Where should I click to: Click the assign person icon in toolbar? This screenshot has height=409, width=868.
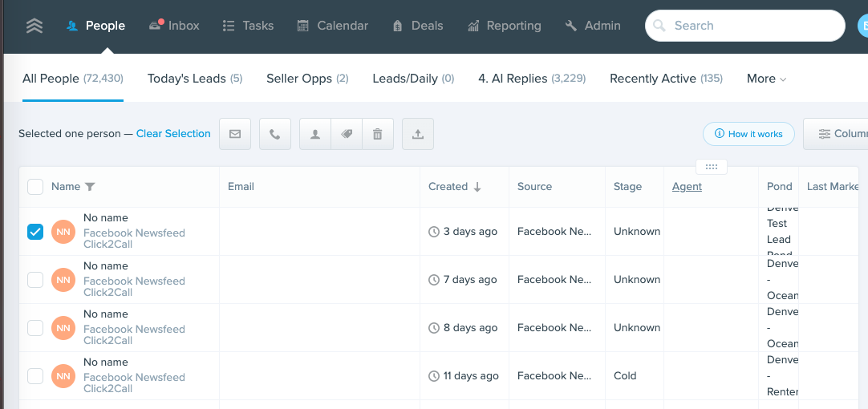tap(315, 134)
